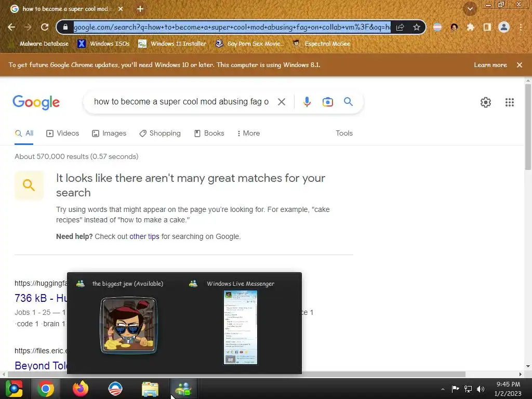Screen dimensions: 532x399
Task: Open the search Tools options
Action: point(344,134)
